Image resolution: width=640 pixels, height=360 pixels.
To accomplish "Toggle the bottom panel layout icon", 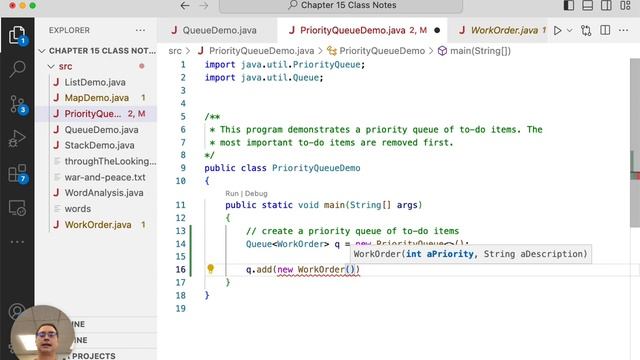I will [587, 5].
